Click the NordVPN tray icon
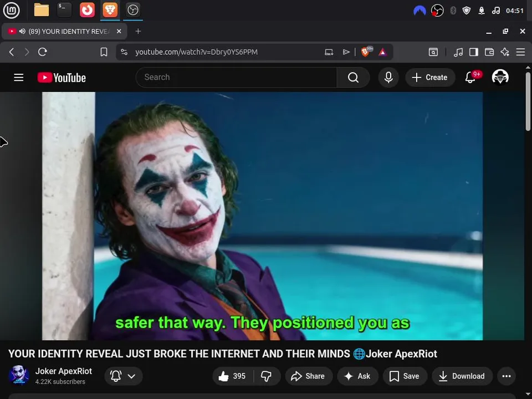 (x=420, y=11)
